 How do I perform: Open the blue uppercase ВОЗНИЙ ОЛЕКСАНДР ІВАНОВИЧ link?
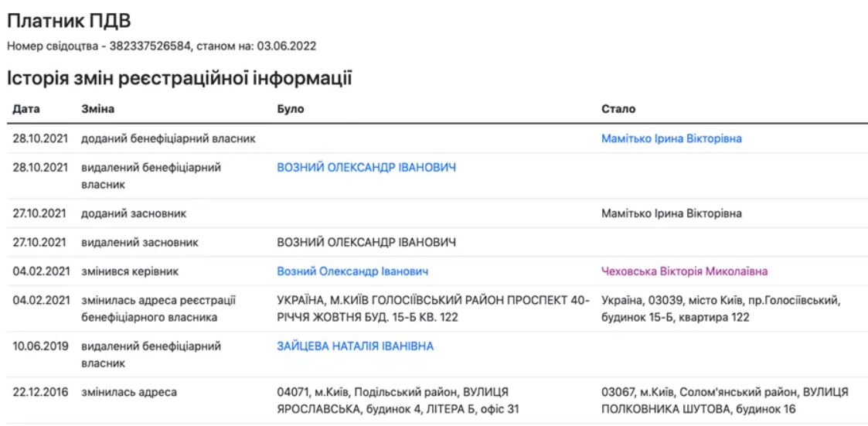[x=366, y=168]
